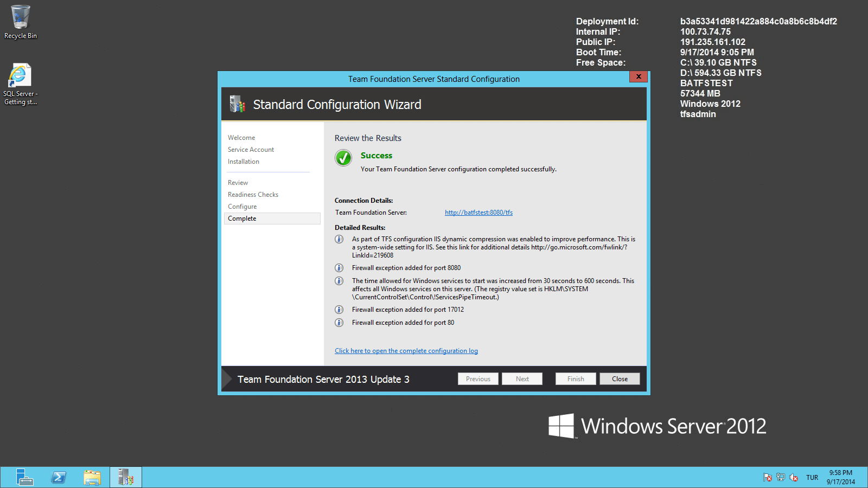Click the Previous button in the wizard
This screenshot has width=868, height=488.
coord(477,378)
